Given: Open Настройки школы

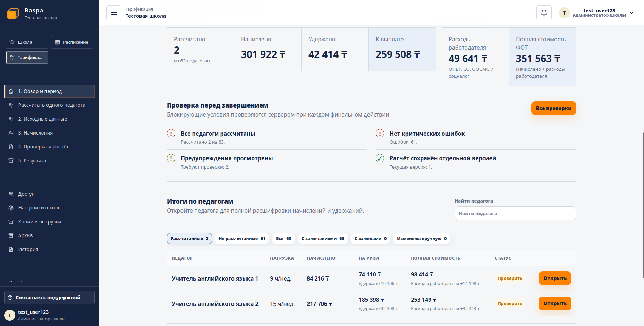Looking at the screenshot, I should pos(49,208).
